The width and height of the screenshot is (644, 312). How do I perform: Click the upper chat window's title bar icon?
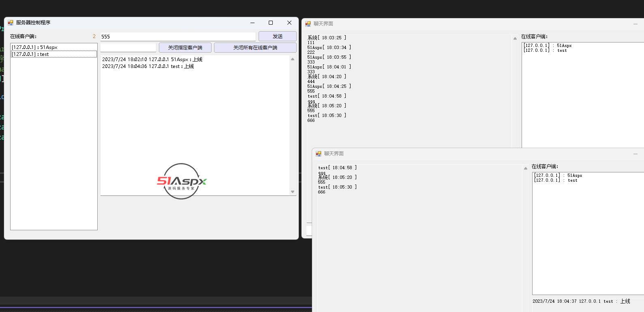click(308, 24)
